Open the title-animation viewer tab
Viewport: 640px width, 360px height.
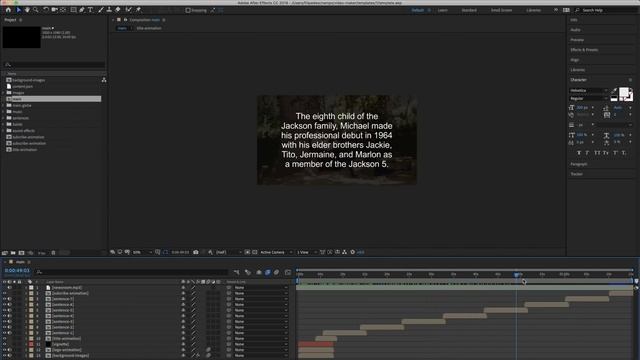(149, 28)
